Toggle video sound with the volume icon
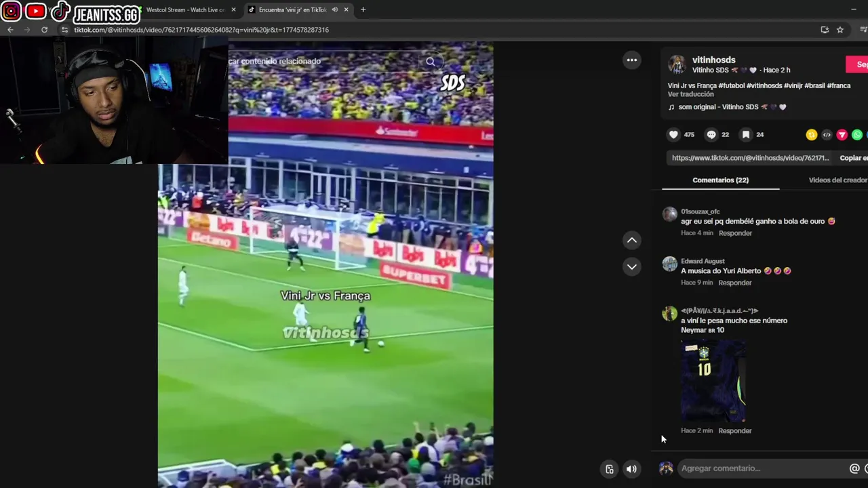Screen dimensions: 868x488 (x=631, y=469)
